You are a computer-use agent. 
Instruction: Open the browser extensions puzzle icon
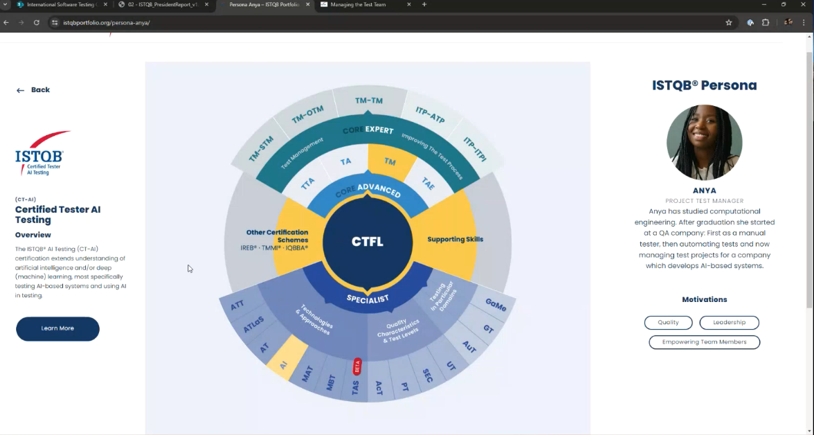coord(766,22)
